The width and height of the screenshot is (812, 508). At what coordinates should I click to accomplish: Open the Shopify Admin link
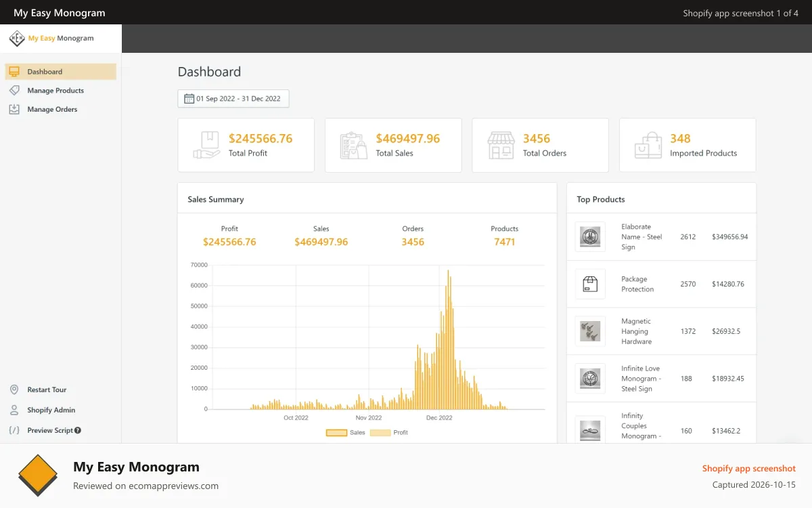[51, 410]
